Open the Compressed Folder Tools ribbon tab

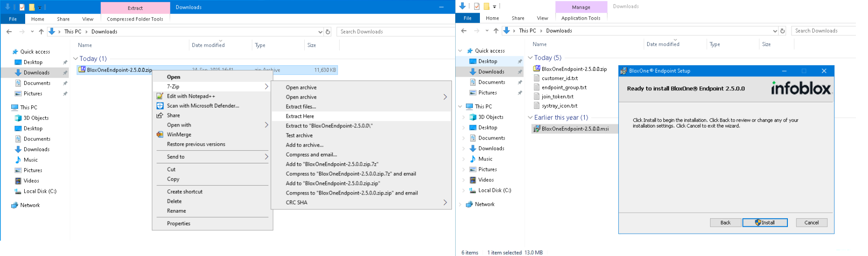tap(135, 19)
